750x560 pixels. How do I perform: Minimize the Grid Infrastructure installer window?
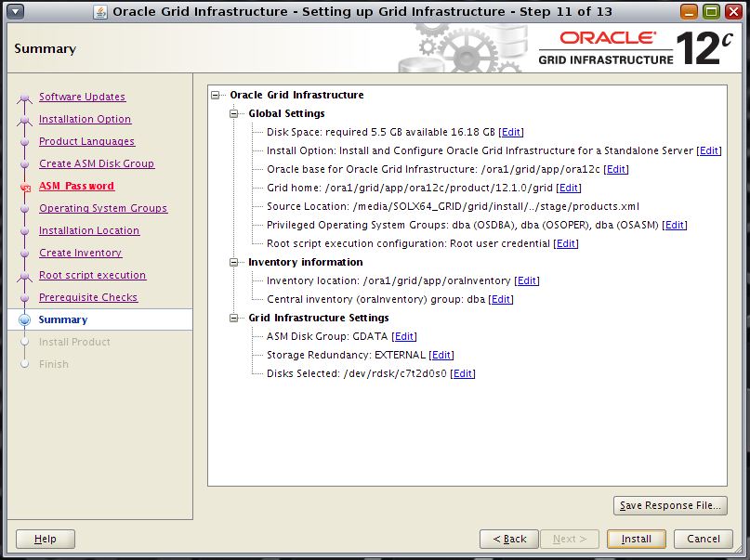click(x=689, y=11)
